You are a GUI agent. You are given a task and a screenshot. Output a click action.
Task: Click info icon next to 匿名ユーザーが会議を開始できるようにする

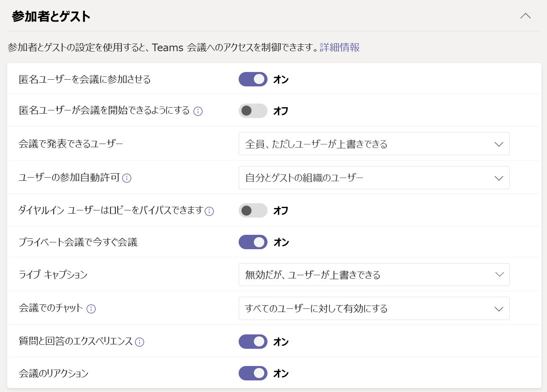point(198,111)
